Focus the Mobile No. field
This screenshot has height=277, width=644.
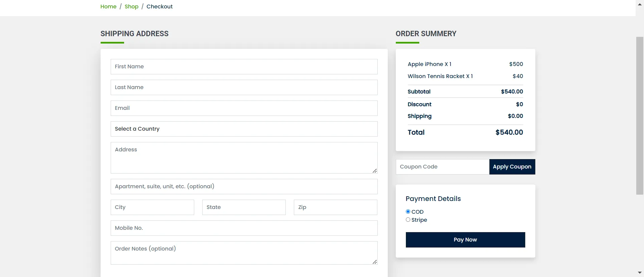point(244,228)
